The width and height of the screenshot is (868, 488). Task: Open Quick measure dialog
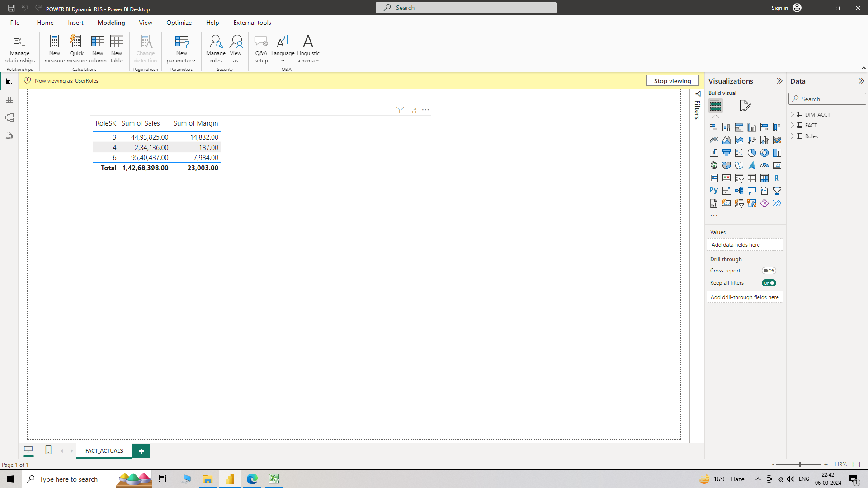point(76,49)
